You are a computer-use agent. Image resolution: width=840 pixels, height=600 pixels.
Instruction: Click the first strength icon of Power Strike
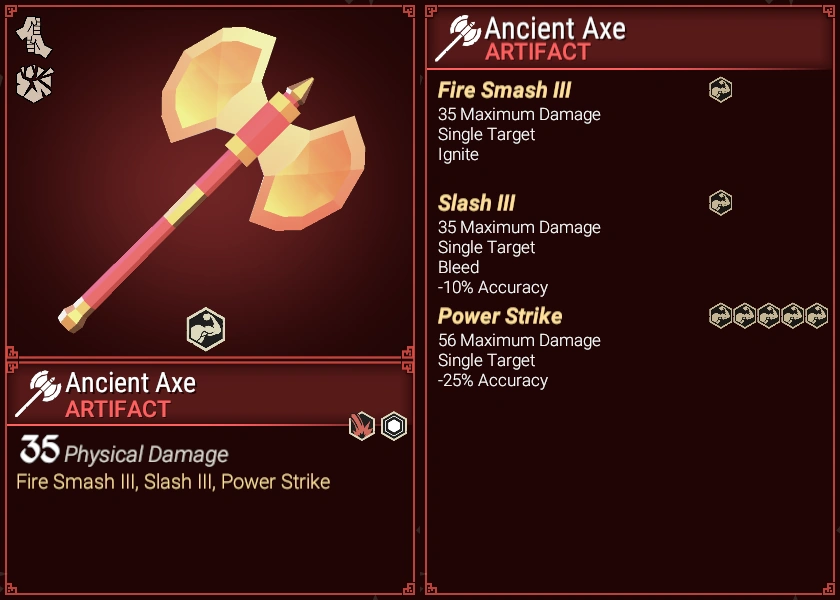(721, 316)
